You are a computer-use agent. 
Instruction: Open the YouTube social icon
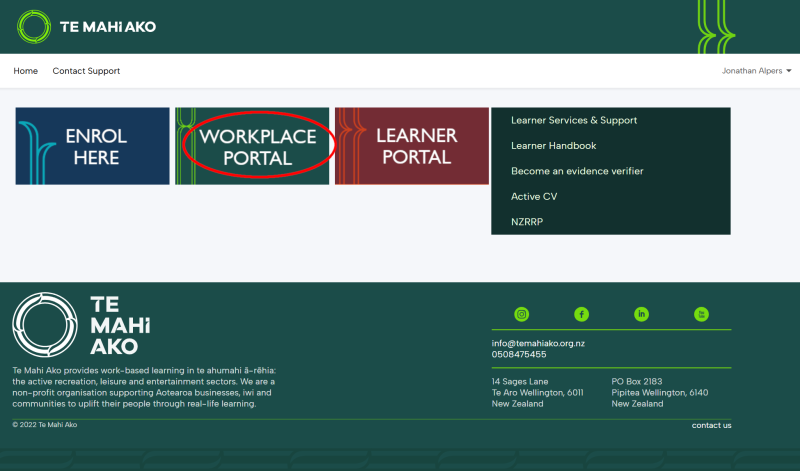701,314
